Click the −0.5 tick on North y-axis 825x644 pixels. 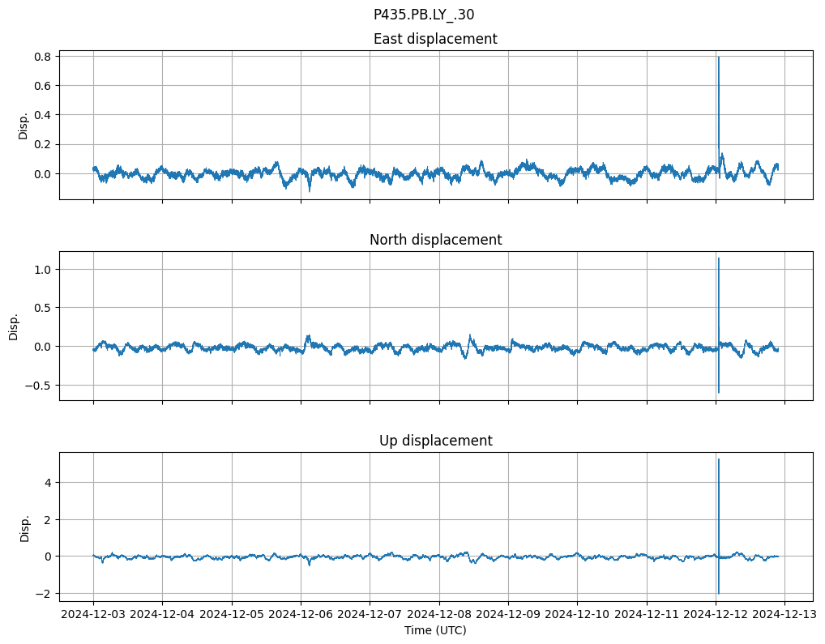(39, 386)
